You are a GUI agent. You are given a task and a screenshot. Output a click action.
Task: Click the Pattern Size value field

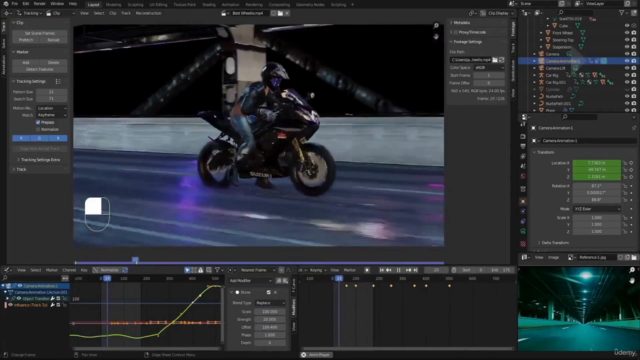51,92
